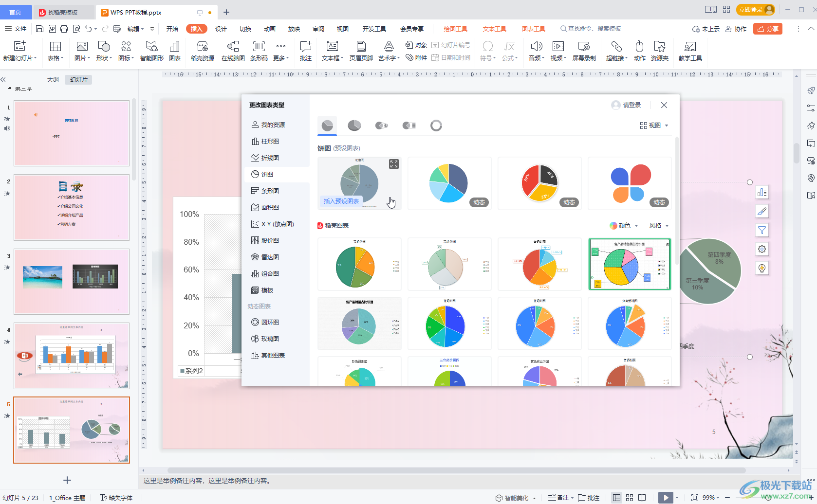Open a new tab with plus
Viewport: 817px width, 504px height.
click(x=226, y=12)
